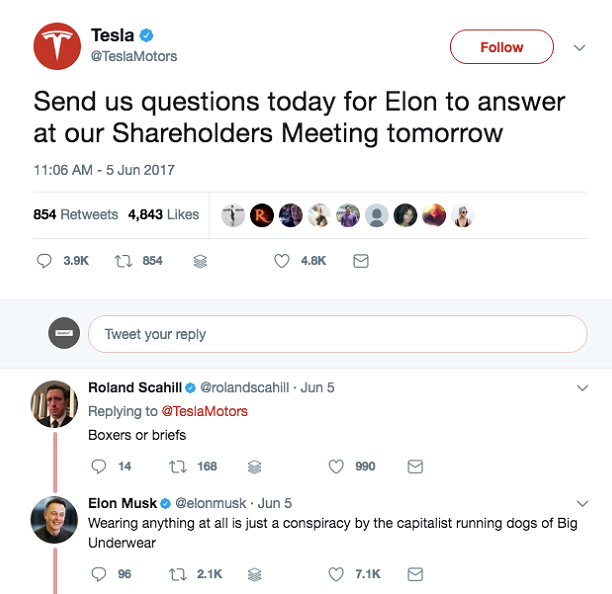This screenshot has width=612, height=594.
Task: Show the 4,843 Likes list
Action: click(x=164, y=214)
